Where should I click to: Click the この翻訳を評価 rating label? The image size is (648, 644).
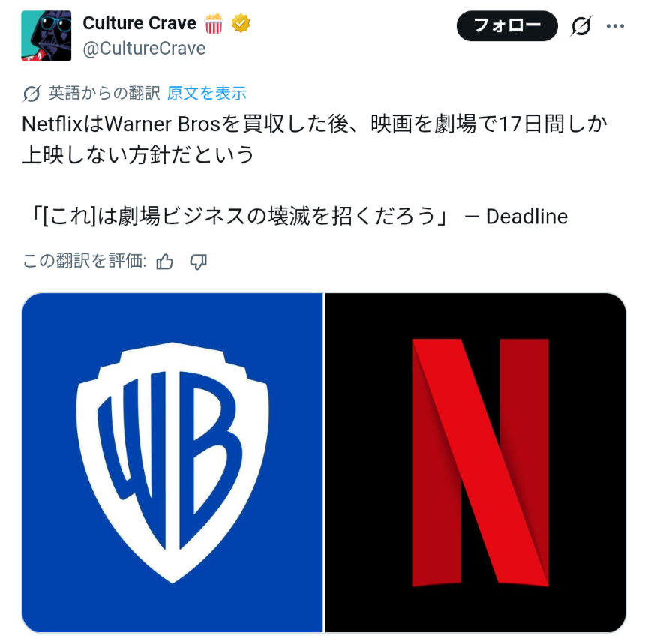tap(85, 261)
